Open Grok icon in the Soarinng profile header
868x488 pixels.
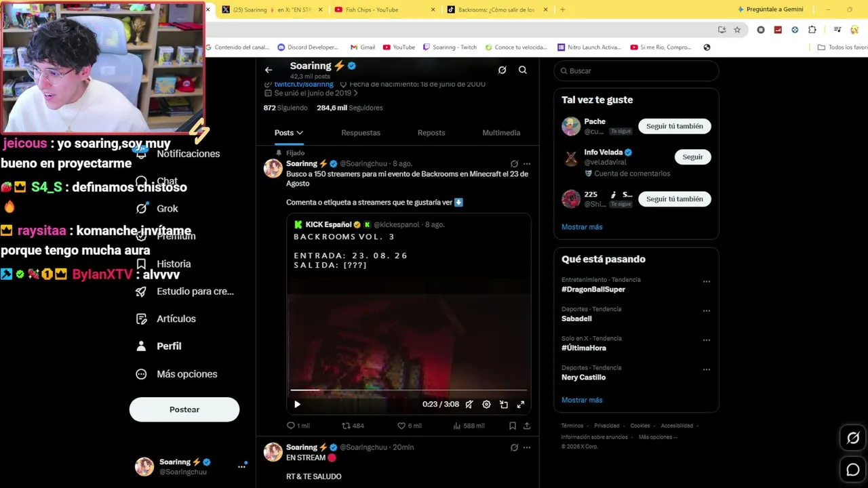tap(502, 70)
